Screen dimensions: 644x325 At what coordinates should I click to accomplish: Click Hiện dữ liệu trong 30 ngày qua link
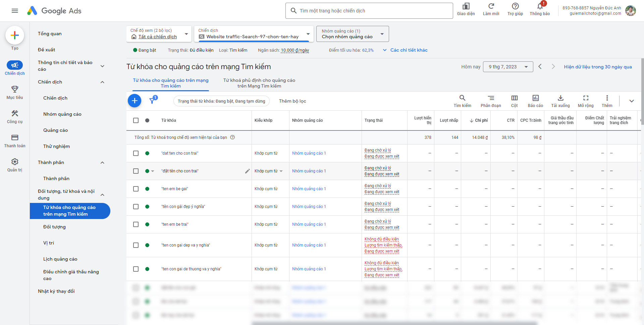(x=598, y=67)
